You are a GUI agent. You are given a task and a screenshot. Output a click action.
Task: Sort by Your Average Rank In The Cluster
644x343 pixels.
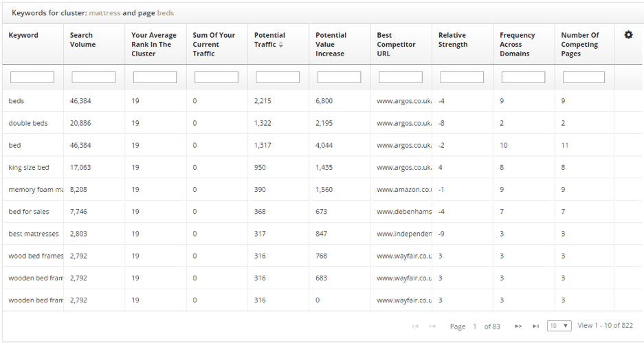pos(153,45)
